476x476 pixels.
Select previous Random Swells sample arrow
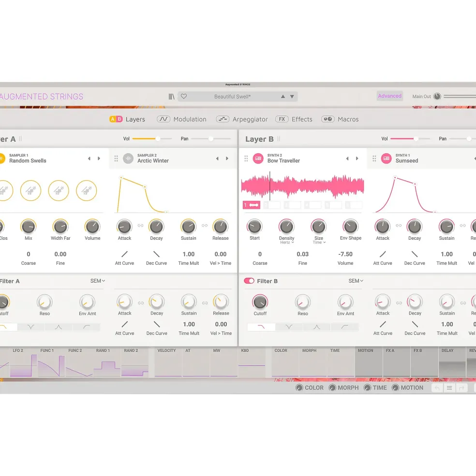(x=89, y=159)
